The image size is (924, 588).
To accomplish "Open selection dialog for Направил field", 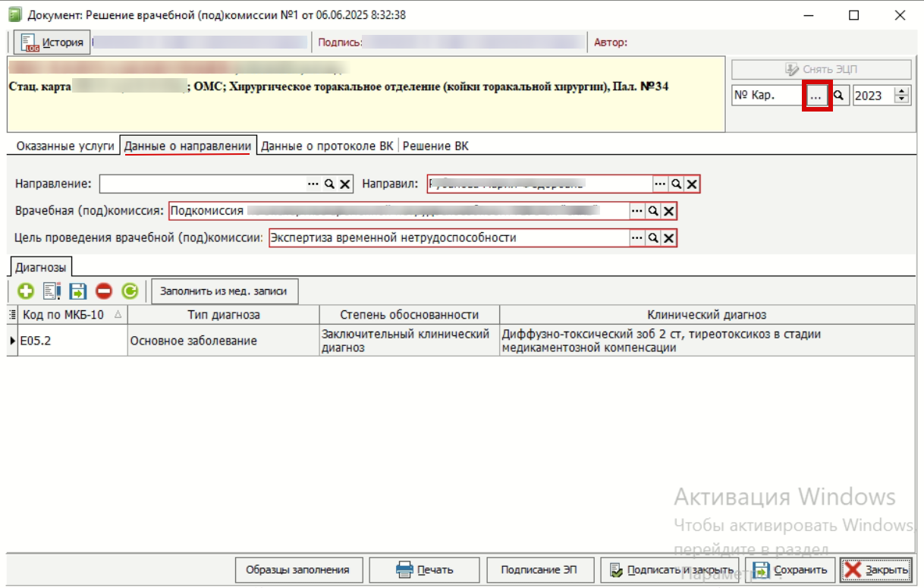I will pyautogui.click(x=660, y=184).
